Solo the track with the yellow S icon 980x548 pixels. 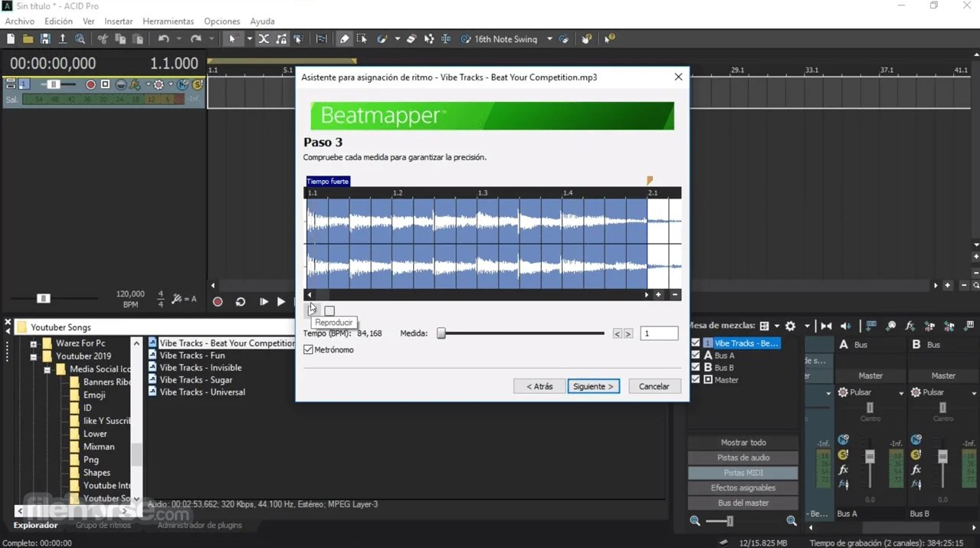(198, 84)
